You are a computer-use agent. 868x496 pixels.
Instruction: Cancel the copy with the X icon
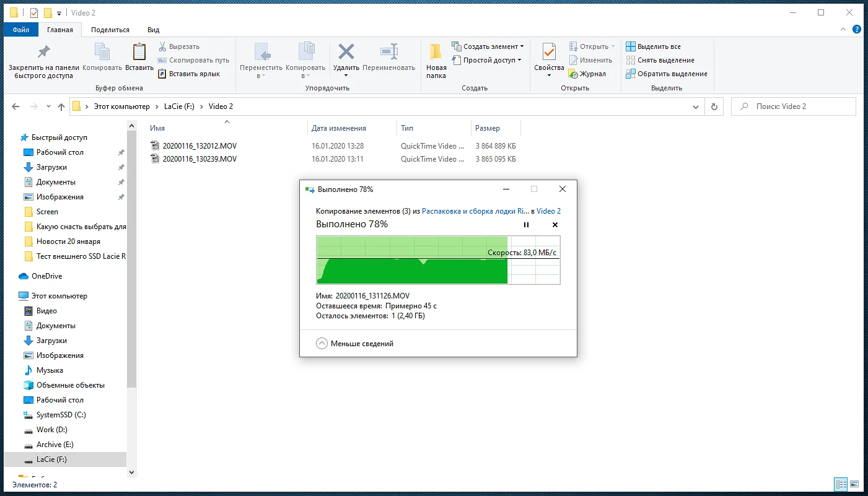pyautogui.click(x=555, y=225)
